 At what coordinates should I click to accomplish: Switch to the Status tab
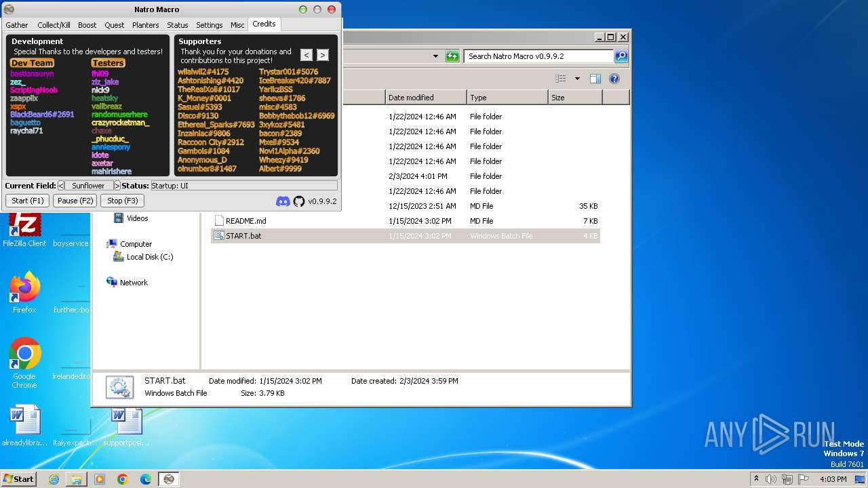coord(178,25)
